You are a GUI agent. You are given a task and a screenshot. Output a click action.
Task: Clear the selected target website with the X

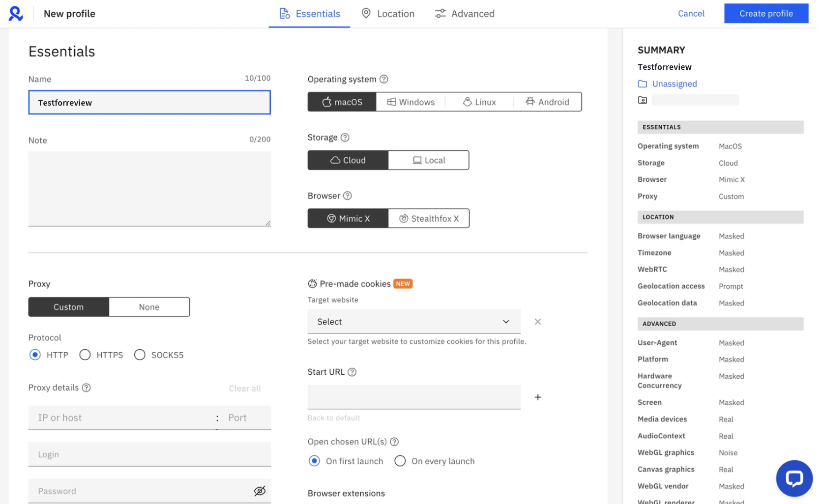(537, 322)
